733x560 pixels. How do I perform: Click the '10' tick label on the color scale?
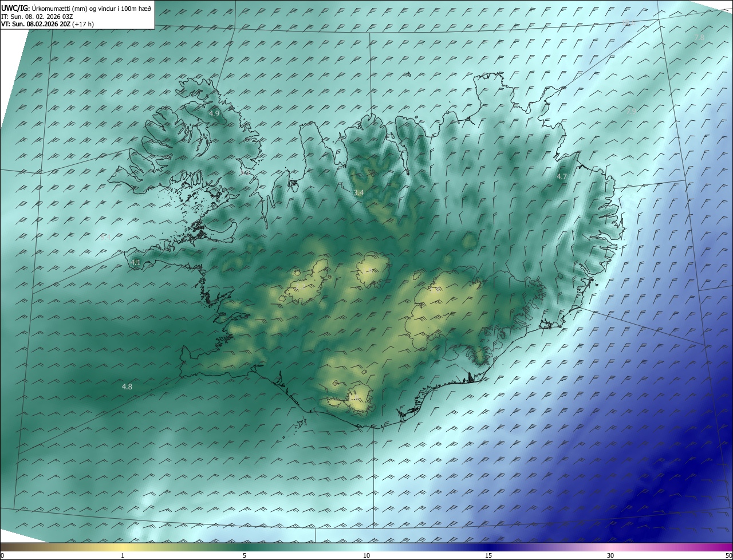coord(366,556)
